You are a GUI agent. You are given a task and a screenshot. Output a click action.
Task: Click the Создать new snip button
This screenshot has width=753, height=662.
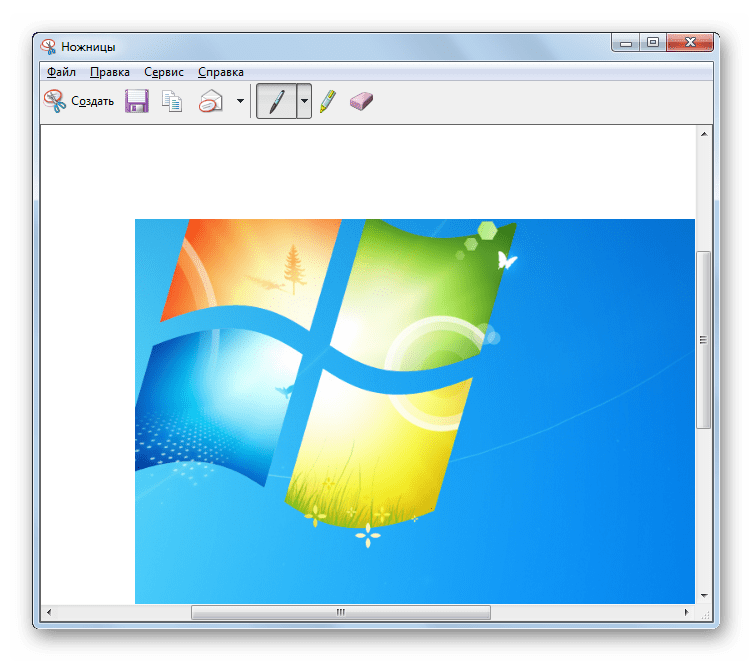pos(79,101)
